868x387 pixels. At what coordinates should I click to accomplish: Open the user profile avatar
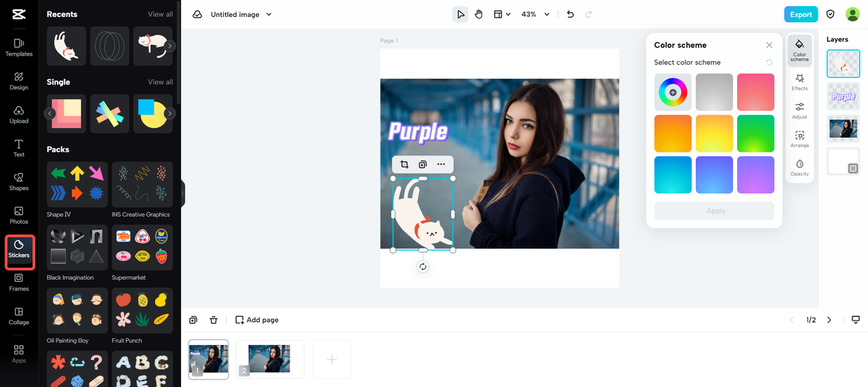(x=852, y=14)
